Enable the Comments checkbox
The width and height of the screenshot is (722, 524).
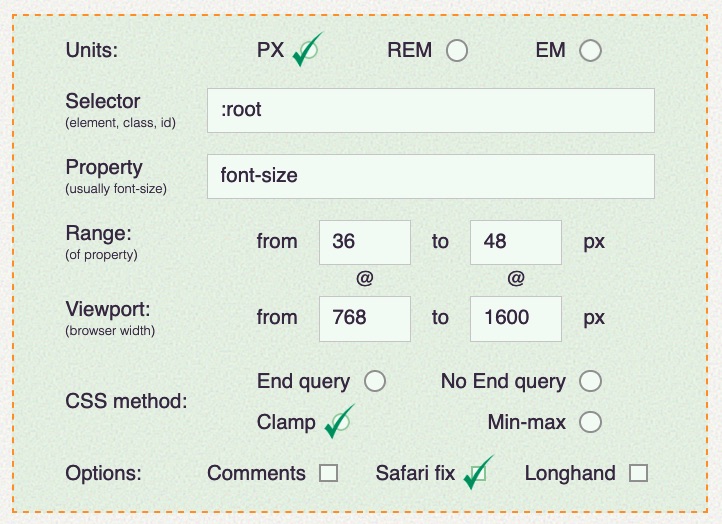pyautogui.click(x=328, y=474)
